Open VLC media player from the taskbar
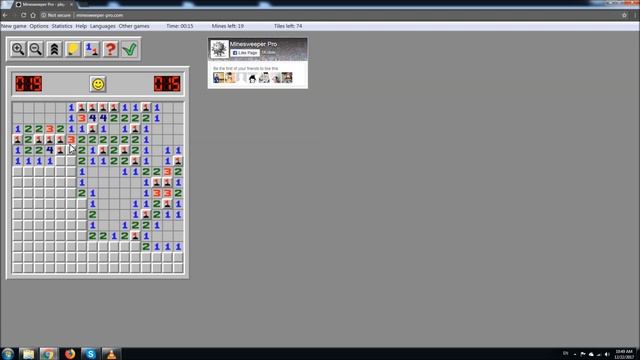640x360 pixels. point(111,354)
